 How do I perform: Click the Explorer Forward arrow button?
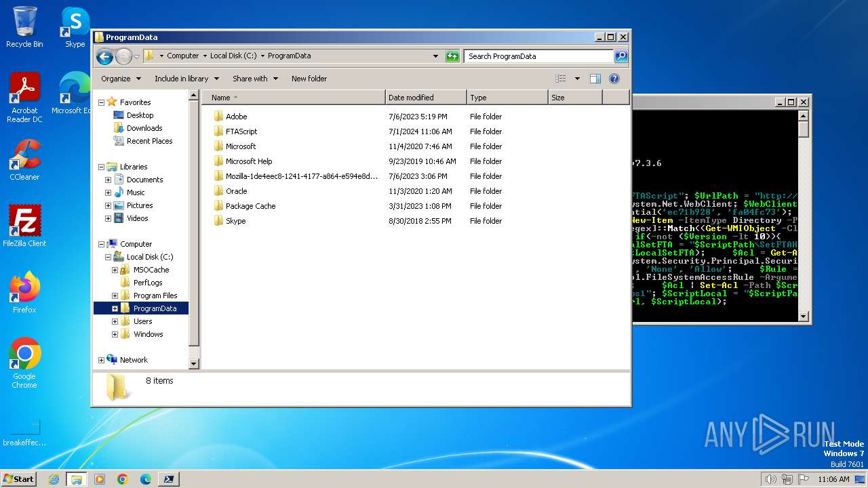click(123, 56)
